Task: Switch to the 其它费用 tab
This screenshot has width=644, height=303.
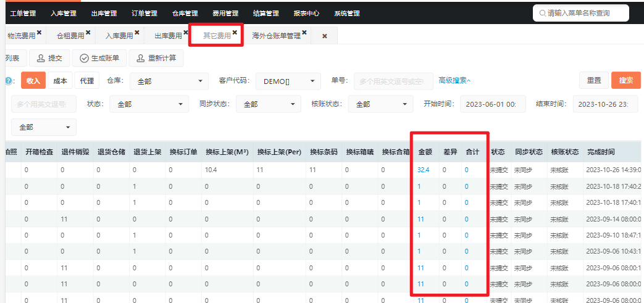Action: point(217,36)
